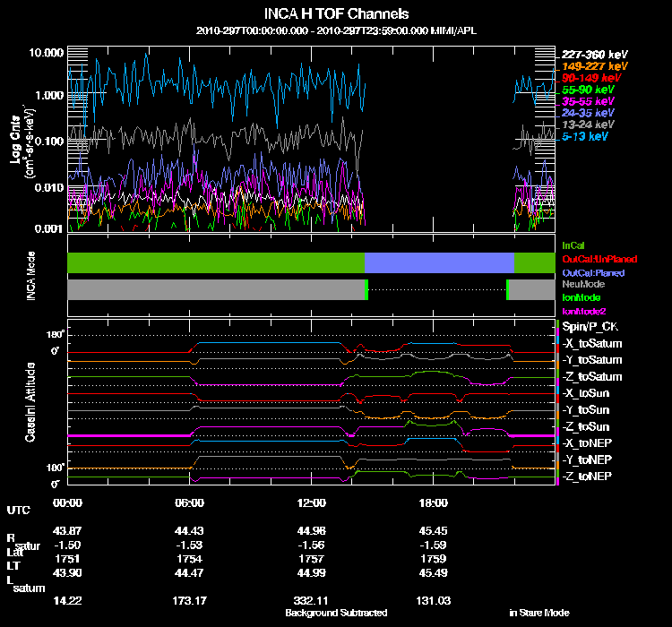The width and height of the screenshot is (672, 627).
Task: Click the green InCal mode bar
Action: click(216, 262)
